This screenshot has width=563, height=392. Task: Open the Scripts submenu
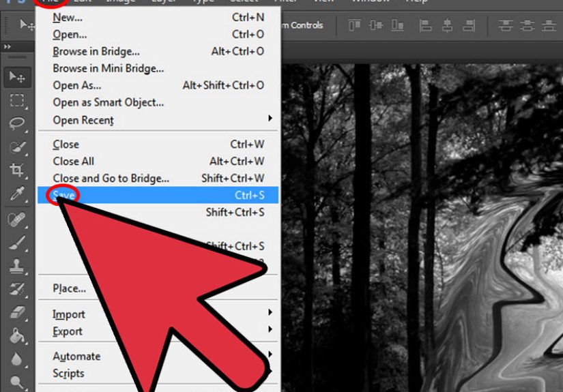(x=158, y=374)
